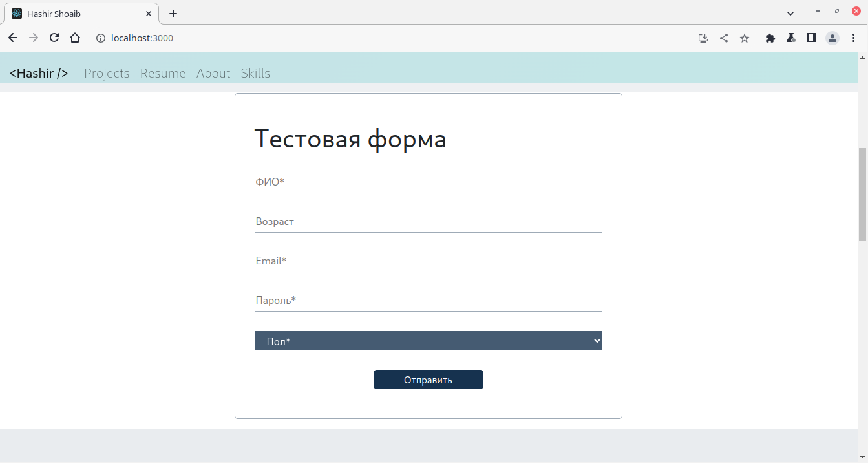Click the site information icon in address bar
Screen dimensions: 868x463
[x=100, y=38]
